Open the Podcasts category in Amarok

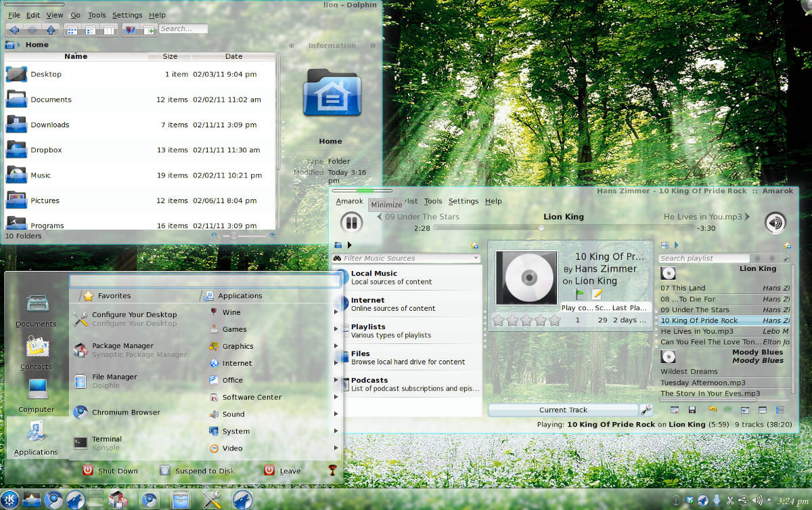pyautogui.click(x=407, y=384)
